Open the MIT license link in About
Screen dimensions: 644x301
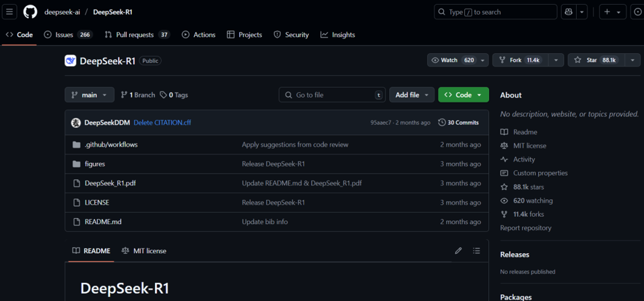pyautogui.click(x=523, y=145)
